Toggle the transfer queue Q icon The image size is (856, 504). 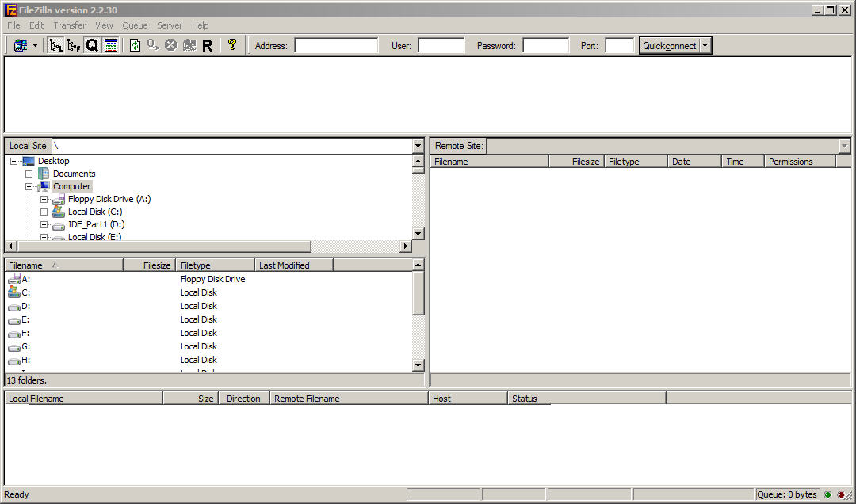point(92,45)
